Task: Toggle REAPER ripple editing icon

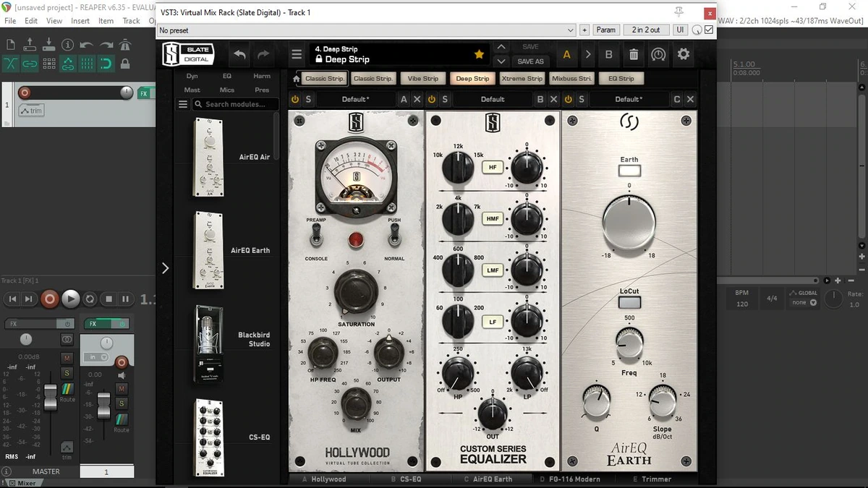Action: pyautogui.click(x=48, y=64)
